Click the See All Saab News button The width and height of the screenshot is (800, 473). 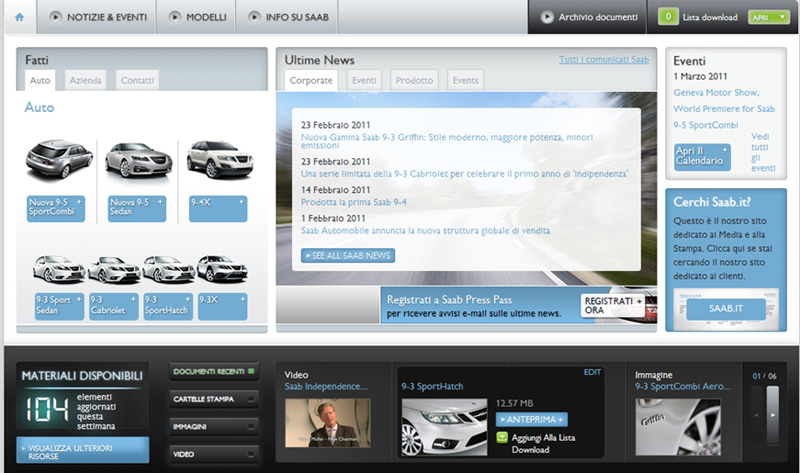348,256
